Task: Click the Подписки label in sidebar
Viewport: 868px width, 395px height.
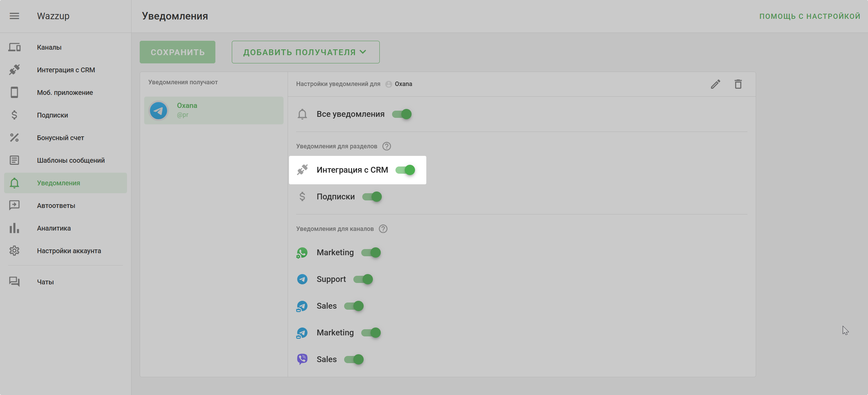Action: (52, 115)
